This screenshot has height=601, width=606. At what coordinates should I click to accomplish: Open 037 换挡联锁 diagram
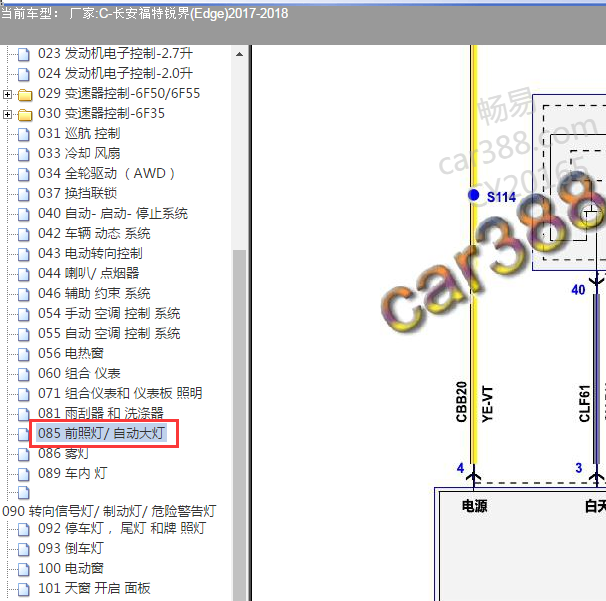tap(77, 193)
